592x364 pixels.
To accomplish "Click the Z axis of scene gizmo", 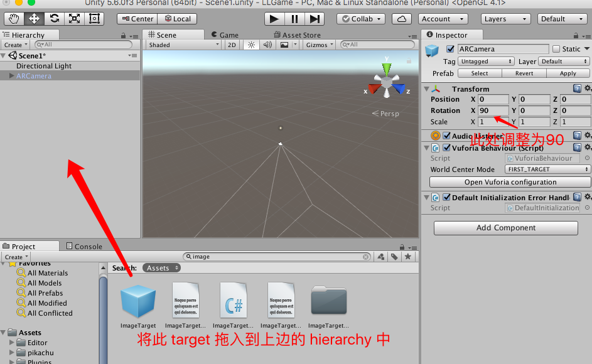I will (398, 89).
